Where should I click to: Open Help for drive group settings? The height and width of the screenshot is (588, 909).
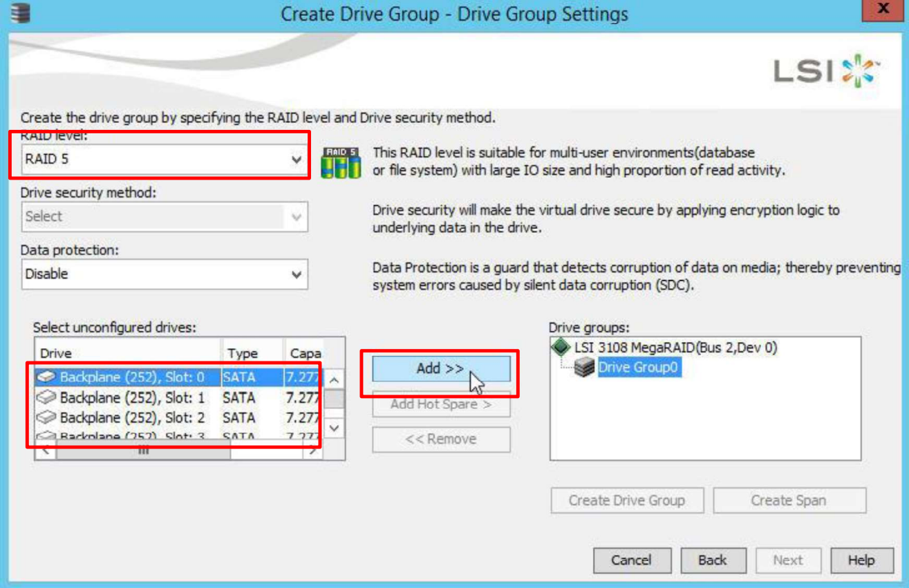[x=861, y=560]
